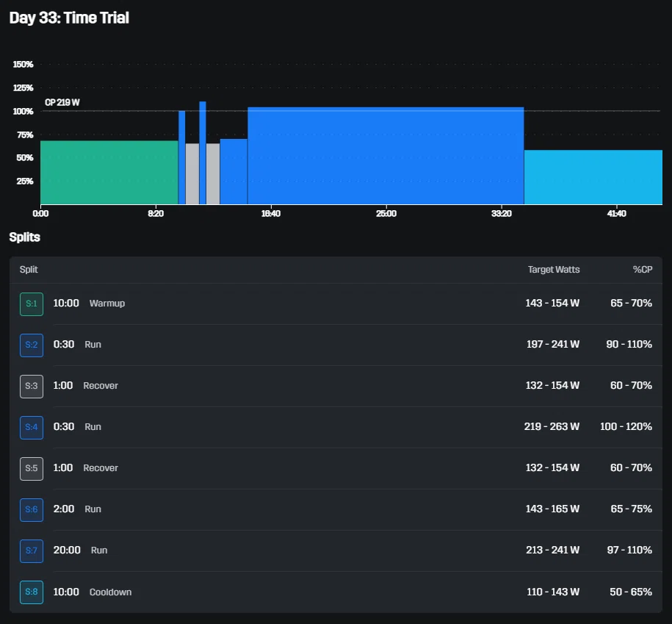Select the 20:00 Run split row
The height and width of the screenshot is (624, 672).
tap(336, 551)
